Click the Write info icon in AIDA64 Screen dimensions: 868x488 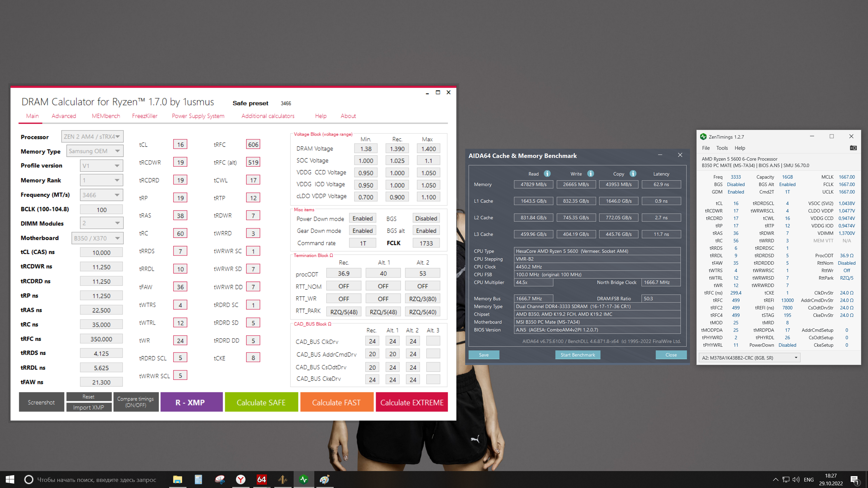point(590,174)
